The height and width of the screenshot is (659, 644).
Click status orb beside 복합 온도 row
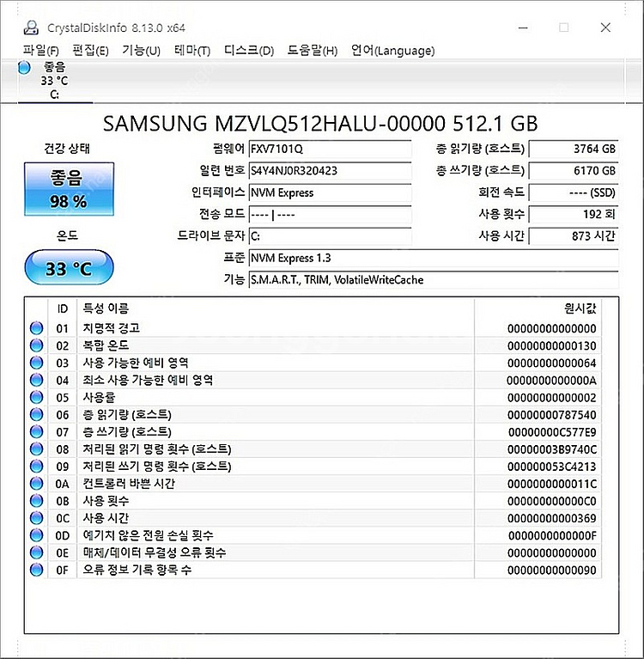pos(36,345)
